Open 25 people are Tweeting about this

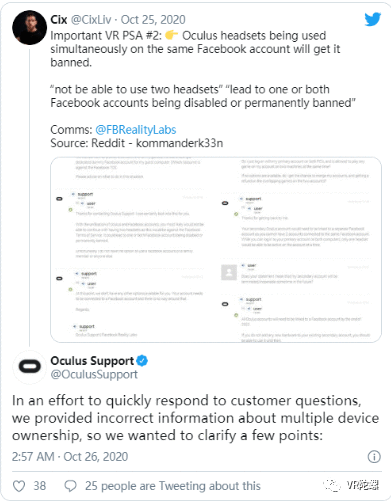tap(173, 486)
